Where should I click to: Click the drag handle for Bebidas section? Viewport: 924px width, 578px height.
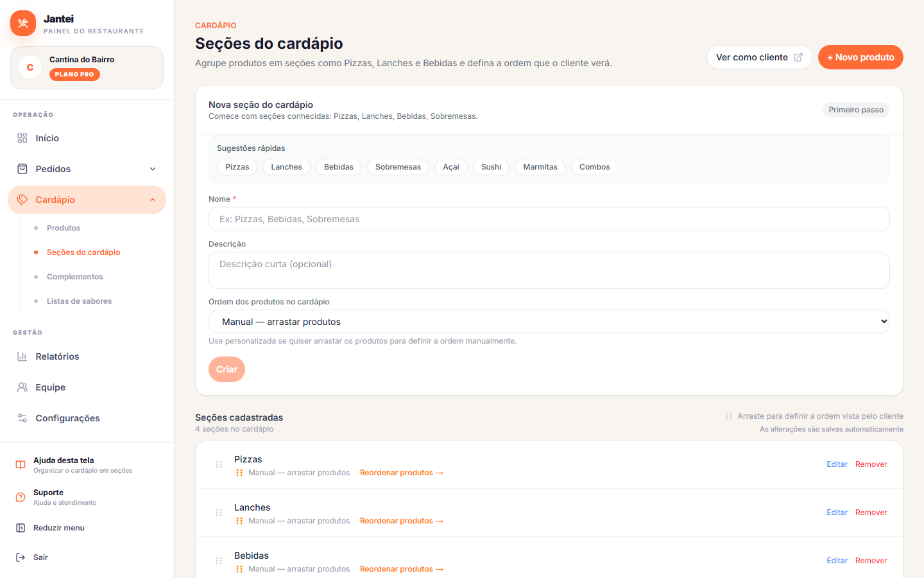(x=219, y=561)
